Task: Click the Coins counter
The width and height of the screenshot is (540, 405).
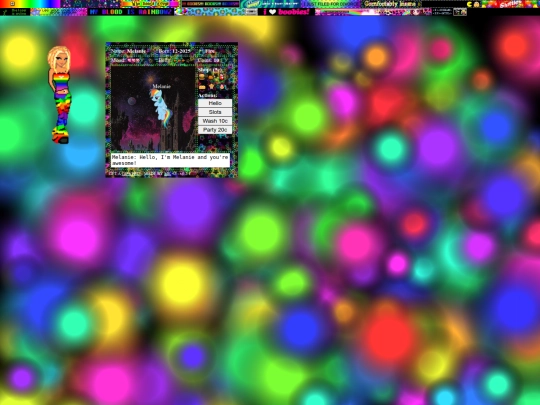Action: click(x=209, y=60)
